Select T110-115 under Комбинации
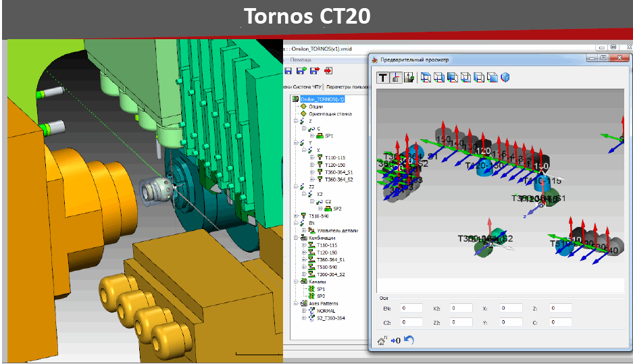The image size is (633, 364). coord(326,245)
